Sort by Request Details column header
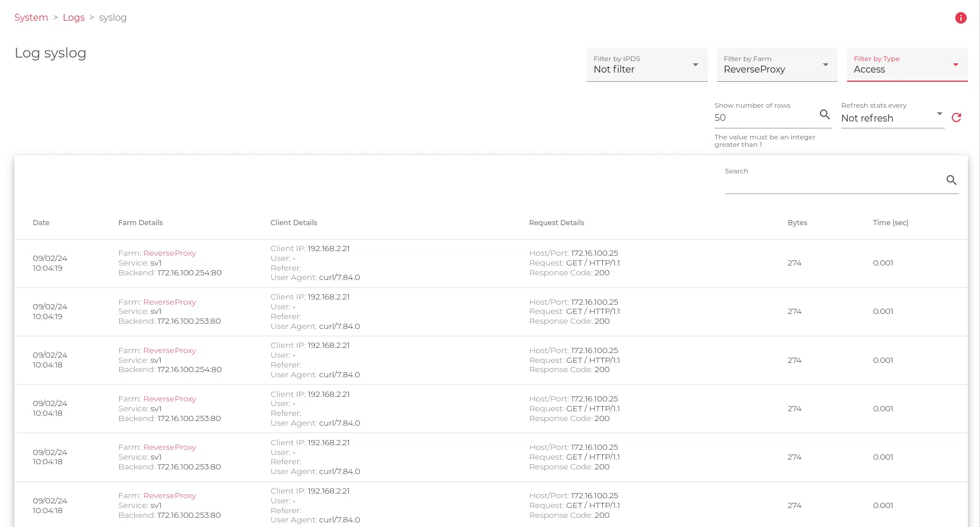The image size is (980, 527). [x=556, y=223]
